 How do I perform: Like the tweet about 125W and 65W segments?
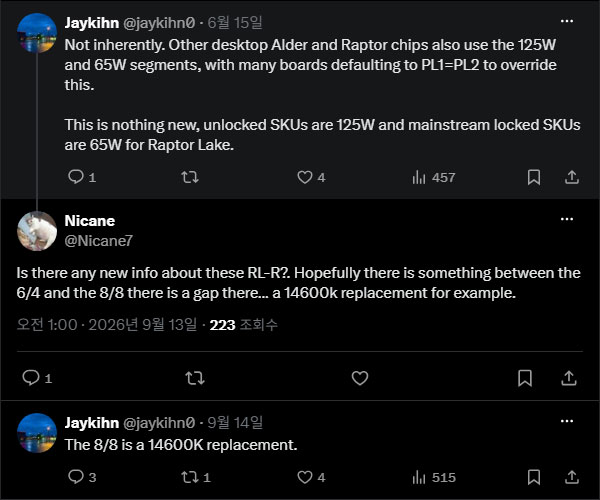(311, 177)
